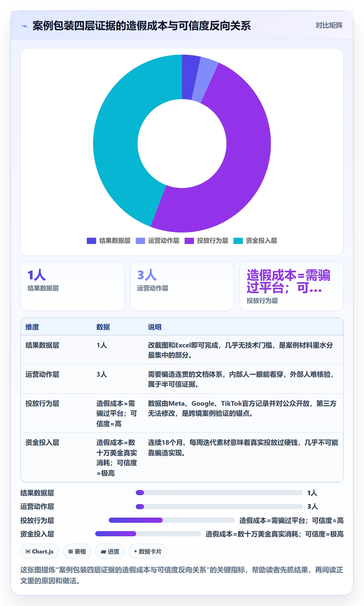The image size is (364, 606).
Task: Click the 对比矩阵 tag in the header
Action: 329,25
